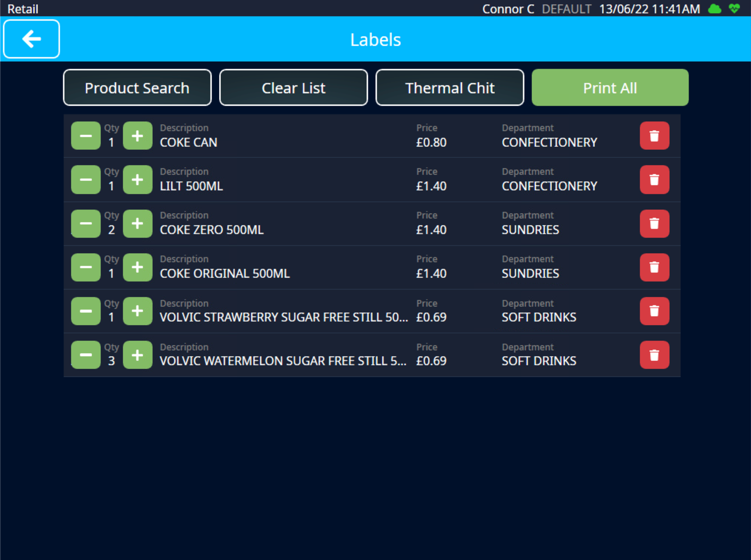Click the Labels page title
Image resolution: width=751 pixels, height=560 pixels.
coord(375,40)
